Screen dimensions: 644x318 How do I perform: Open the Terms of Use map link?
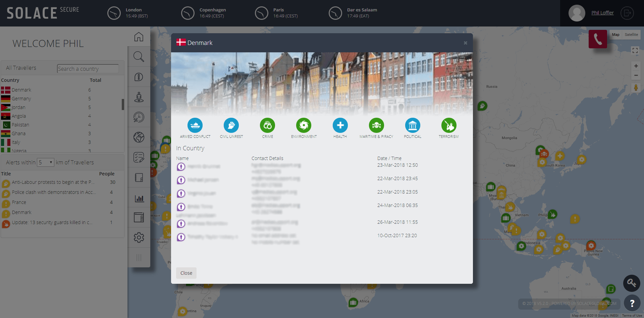click(x=632, y=316)
